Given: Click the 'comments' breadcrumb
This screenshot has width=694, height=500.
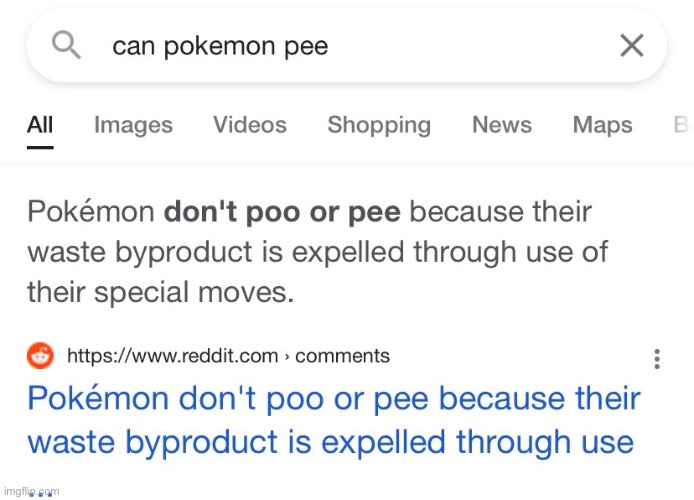Looking at the screenshot, I should click(342, 356).
